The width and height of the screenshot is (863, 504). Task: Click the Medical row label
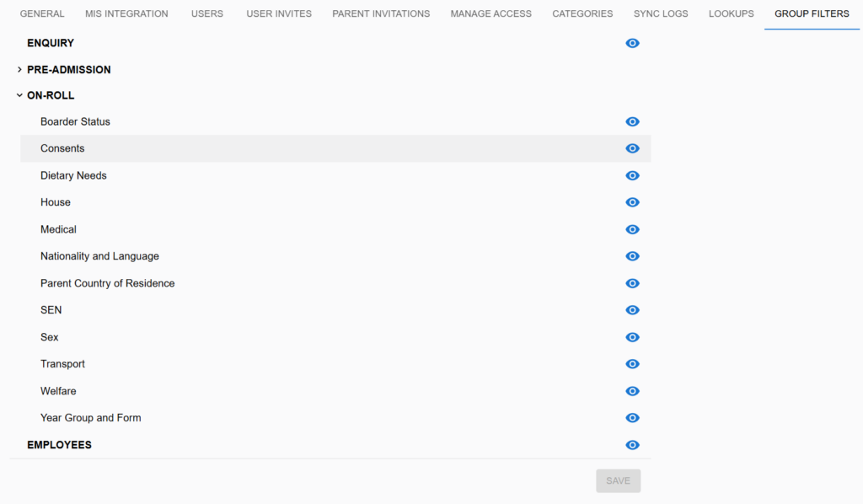[58, 229]
